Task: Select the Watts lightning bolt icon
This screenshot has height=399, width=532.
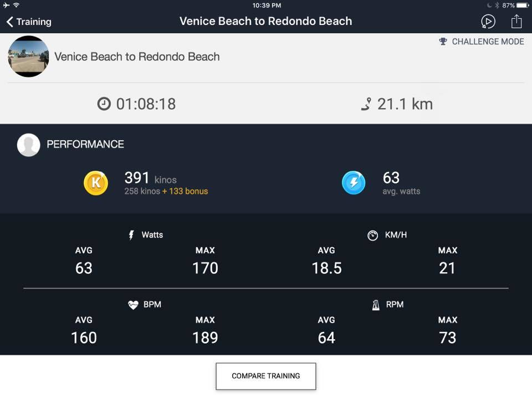Action: tap(131, 235)
